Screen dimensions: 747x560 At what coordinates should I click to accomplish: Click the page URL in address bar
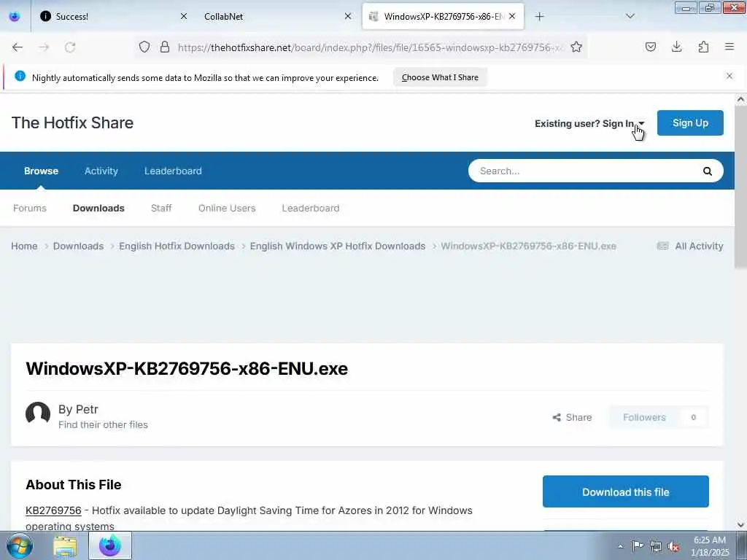tap(370, 47)
